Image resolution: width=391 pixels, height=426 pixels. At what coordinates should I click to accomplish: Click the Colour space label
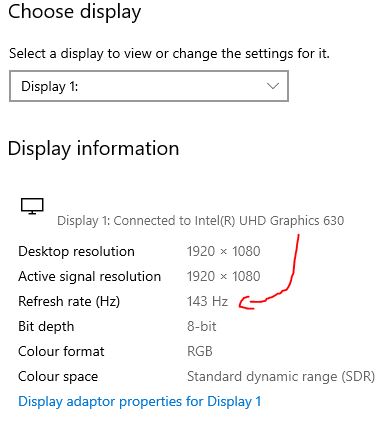pos(58,377)
